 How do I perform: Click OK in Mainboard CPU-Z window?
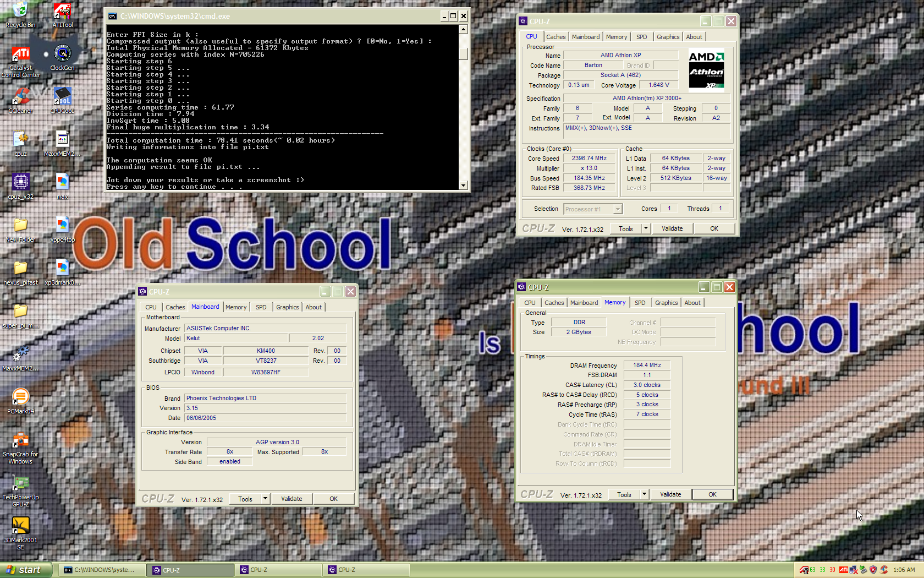(x=333, y=499)
